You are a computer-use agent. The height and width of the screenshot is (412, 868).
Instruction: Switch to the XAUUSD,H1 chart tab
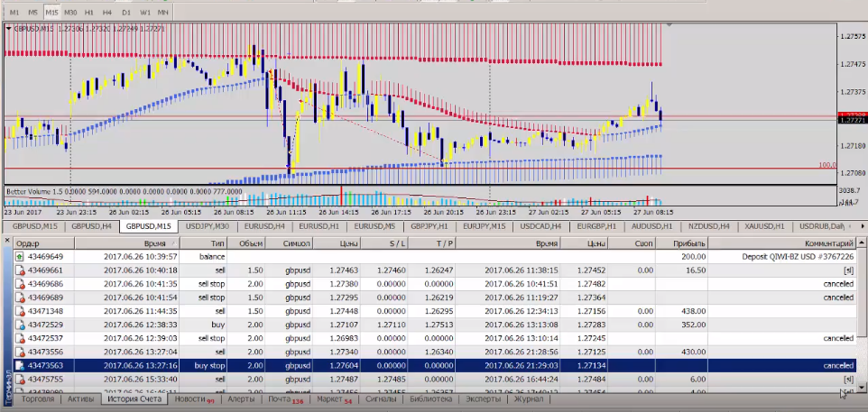tap(766, 226)
